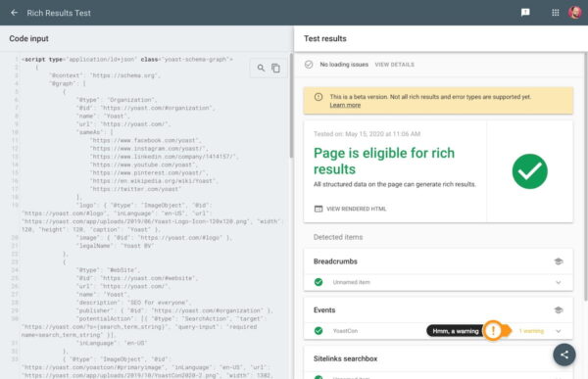
Task: Click the Test results heading
Action: click(325, 38)
